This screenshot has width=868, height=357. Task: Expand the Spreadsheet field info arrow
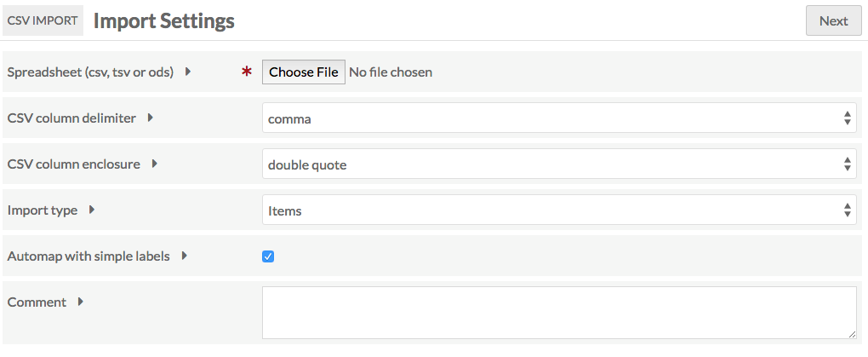tap(188, 72)
